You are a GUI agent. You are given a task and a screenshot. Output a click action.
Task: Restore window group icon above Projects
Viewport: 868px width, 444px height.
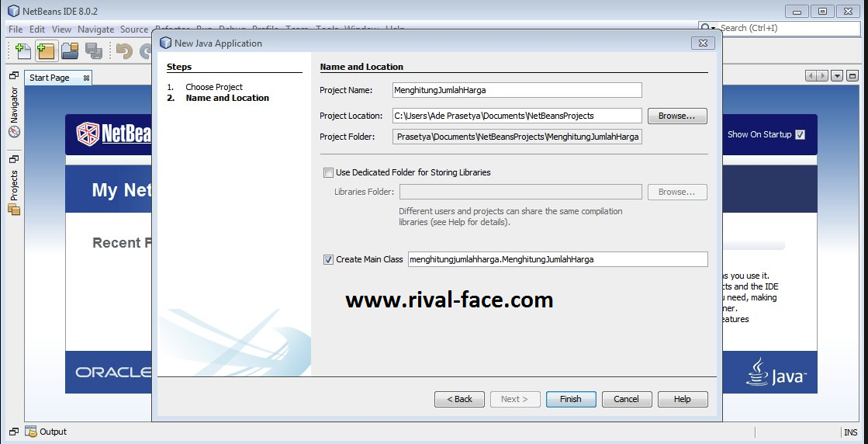(x=14, y=159)
